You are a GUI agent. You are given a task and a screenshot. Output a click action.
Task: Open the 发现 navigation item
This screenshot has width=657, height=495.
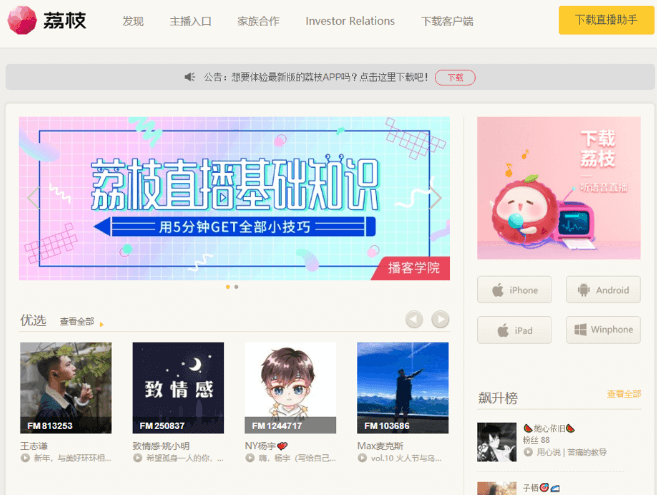click(133, 21)
